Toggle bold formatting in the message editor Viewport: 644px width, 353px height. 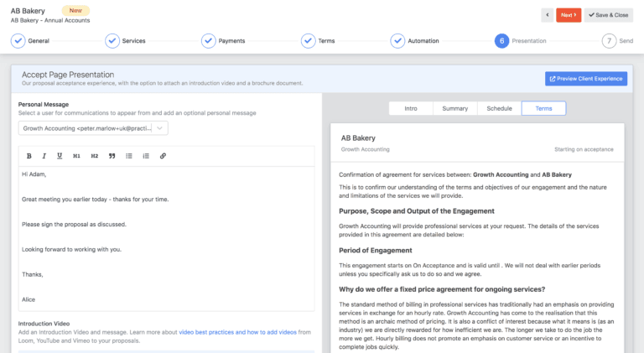[29, 156]
